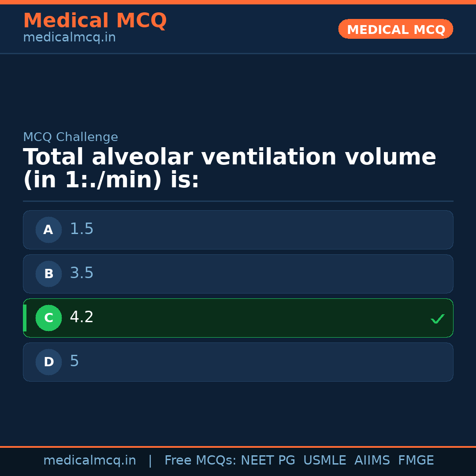Click the Free MCQs footer text
The width and height of the screenshot is (476, 476).
(200, 461)
